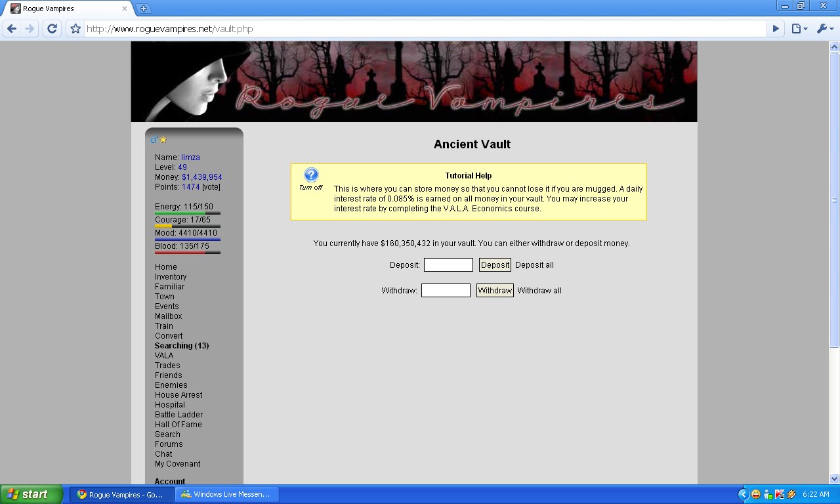Screen dimensions: 840x504
Task: Click the gold star icon in sidebar
Action: tap(163, 140)
